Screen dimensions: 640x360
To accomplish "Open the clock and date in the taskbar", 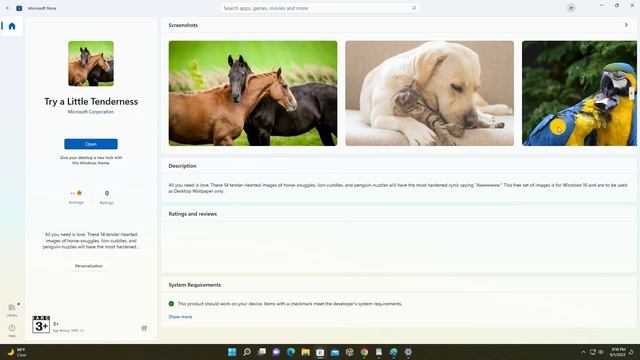I will tap(618, 352).
